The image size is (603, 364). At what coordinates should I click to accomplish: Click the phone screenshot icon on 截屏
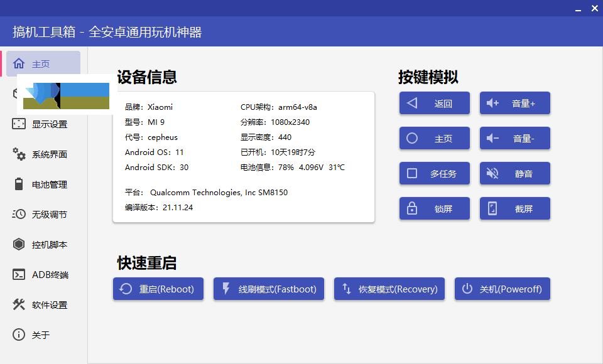click(x=492, y=208)
